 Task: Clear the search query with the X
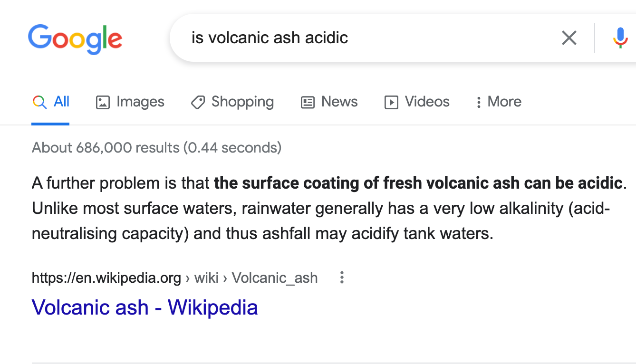click(x=569, y=38)
